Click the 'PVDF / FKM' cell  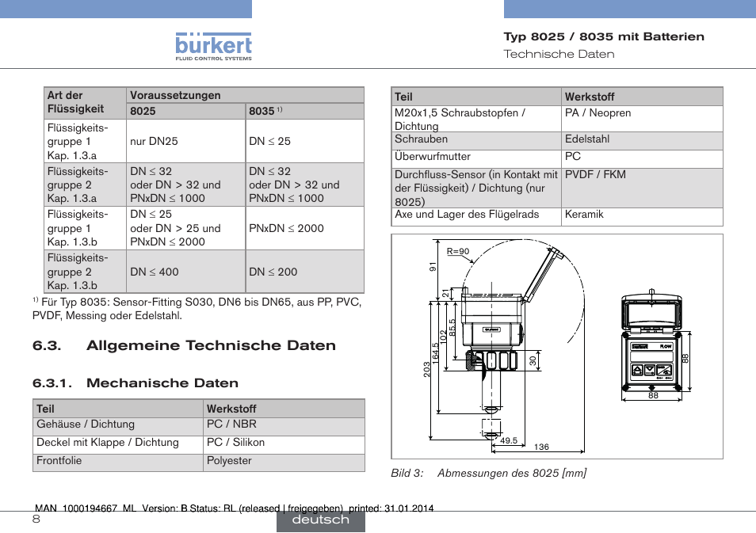[642, 188]
